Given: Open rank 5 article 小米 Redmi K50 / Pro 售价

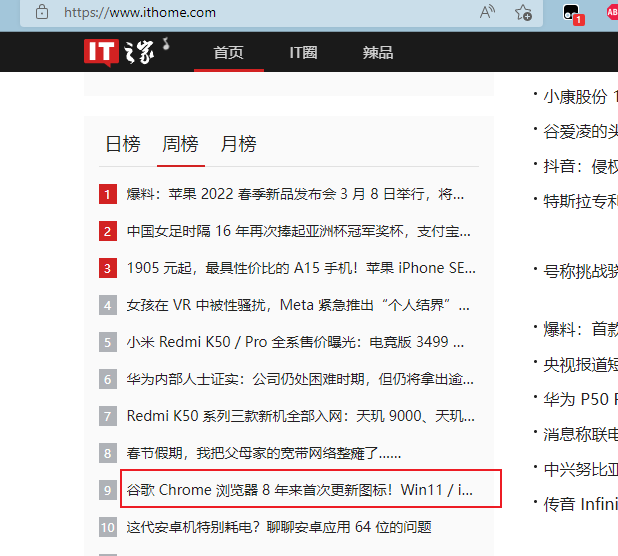Looking at the screenshot, I should 295,342.
